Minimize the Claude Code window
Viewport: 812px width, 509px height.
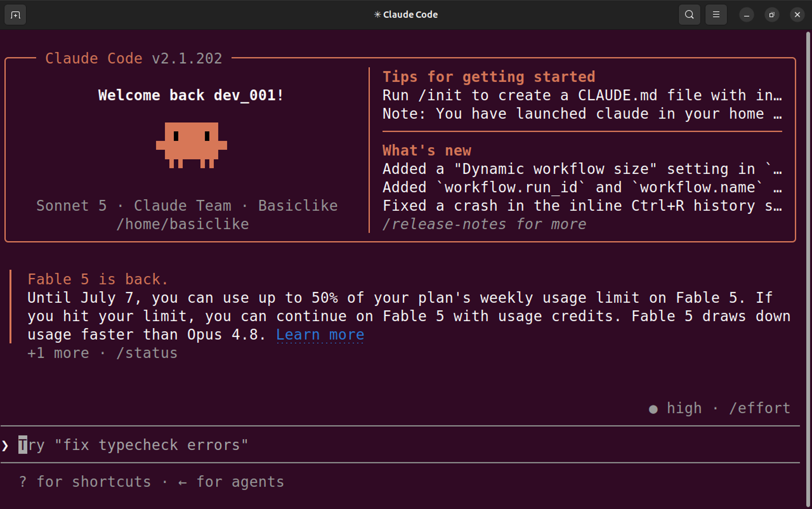point(747,15)
